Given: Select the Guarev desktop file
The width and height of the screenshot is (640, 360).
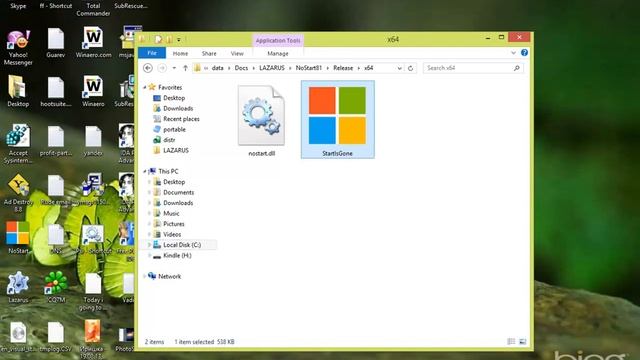Looking at the screenshot, I should click(56, 43).
